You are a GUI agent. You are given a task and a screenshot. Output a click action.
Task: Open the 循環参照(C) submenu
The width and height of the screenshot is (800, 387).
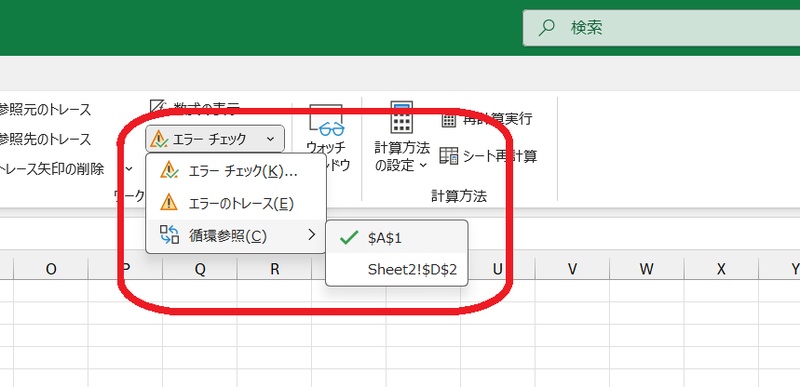coord(236,236)
